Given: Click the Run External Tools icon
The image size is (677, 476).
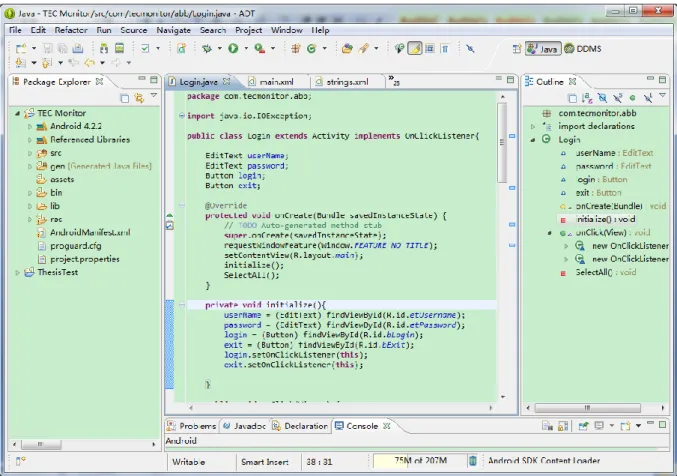Looking at the screenshot, I should tap(259, 48).
